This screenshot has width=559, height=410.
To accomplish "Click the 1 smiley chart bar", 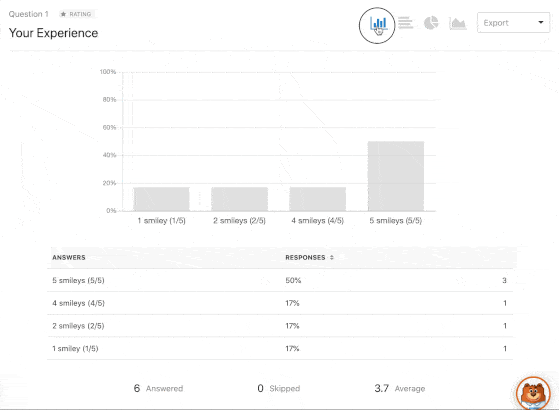I will click(x=161, y=199).
